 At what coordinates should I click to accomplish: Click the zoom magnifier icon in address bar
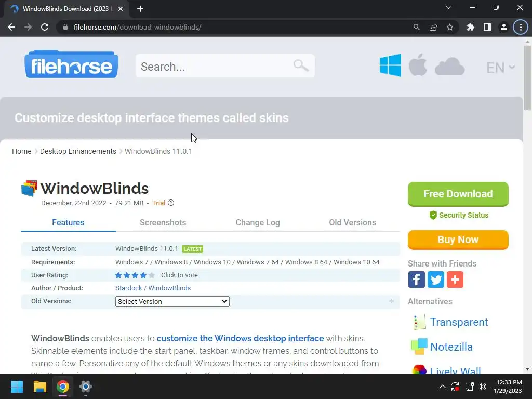416,27
